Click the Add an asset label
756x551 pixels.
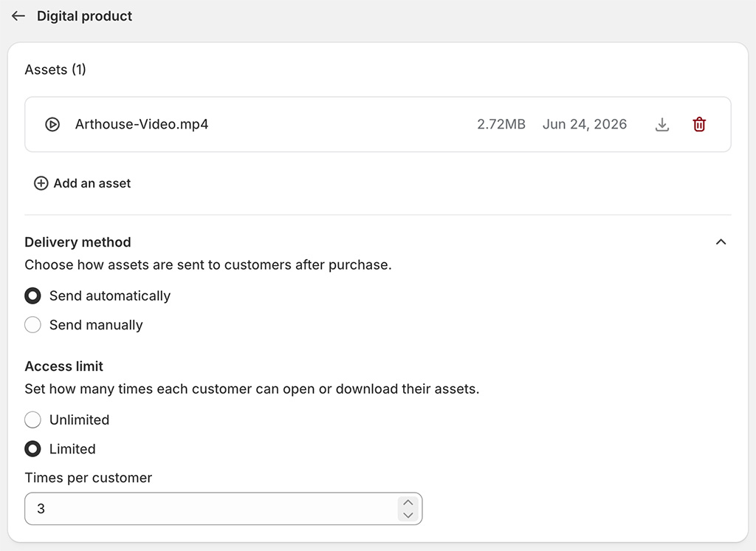pyautogui.click(x=92, y=183)
